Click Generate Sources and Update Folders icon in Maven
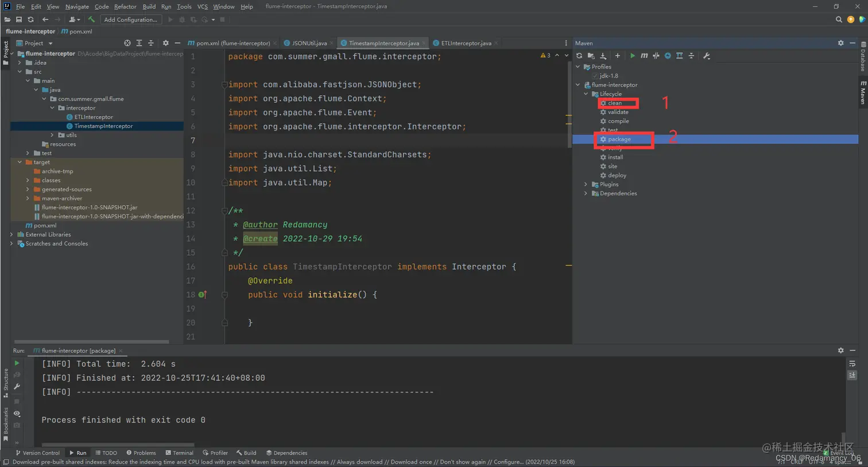The width and height of the screenshot is (868, 467). [591, 56]
